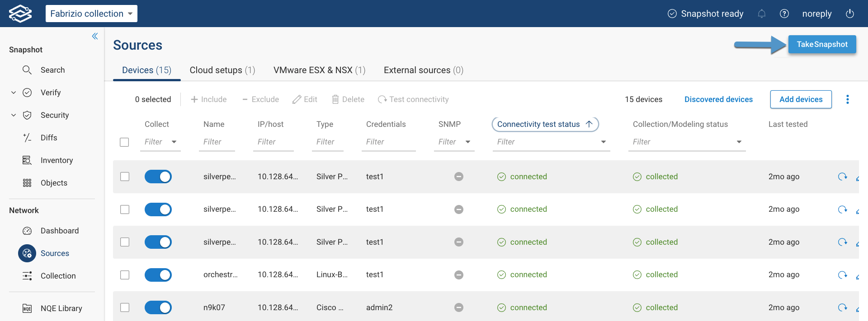Expand the Verify section chevron
The width and height of the screenshot is (868, 321).
14,93
